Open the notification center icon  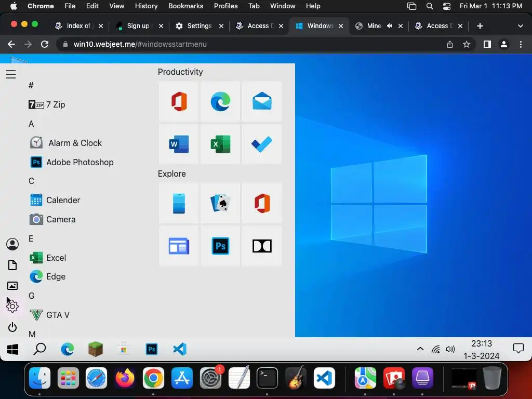[518, 349]
